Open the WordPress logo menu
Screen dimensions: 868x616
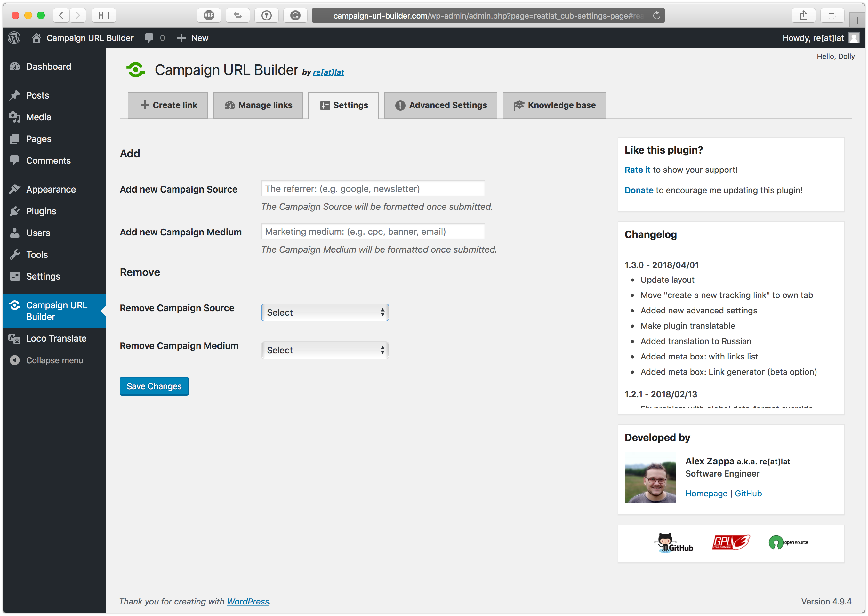14,38
